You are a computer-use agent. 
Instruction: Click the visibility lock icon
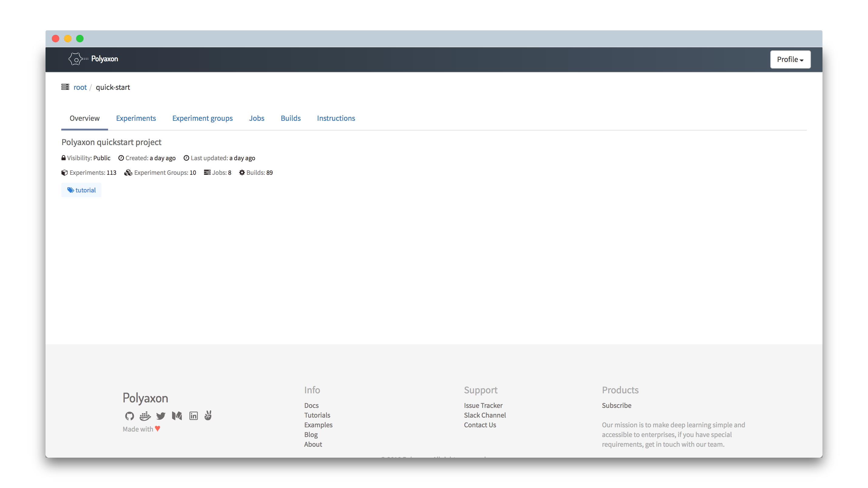[x=64, y=157]
